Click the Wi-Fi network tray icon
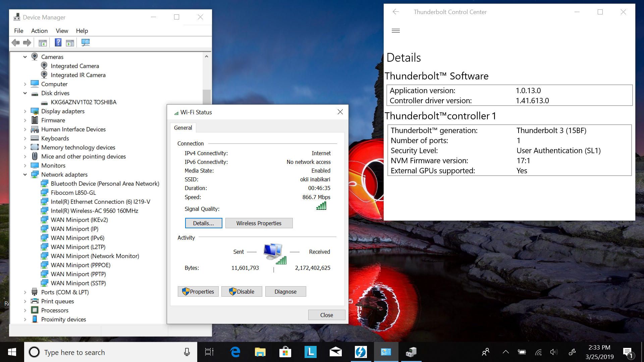The image size is (644, 362). [538, 352]
